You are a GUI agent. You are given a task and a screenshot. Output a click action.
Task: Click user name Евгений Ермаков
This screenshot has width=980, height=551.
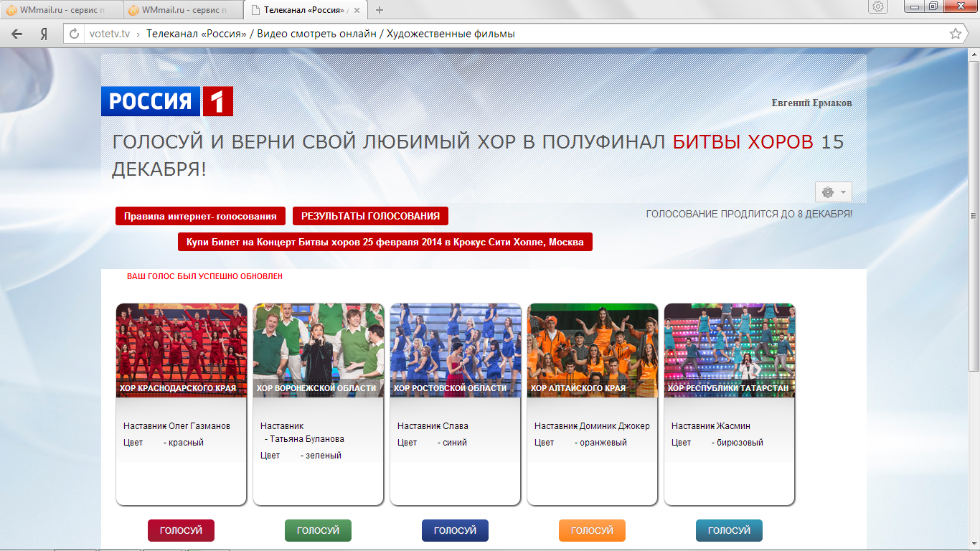[811, 103]
